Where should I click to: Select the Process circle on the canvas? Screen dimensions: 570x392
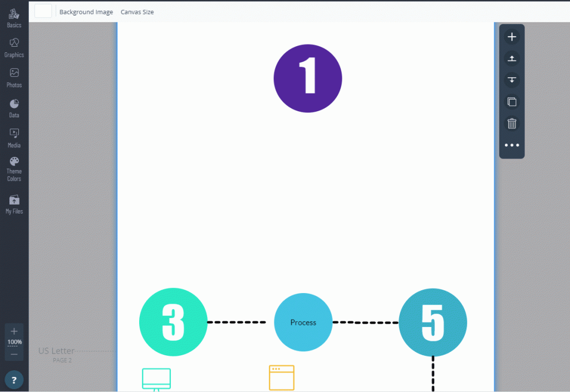coord(303,322)
